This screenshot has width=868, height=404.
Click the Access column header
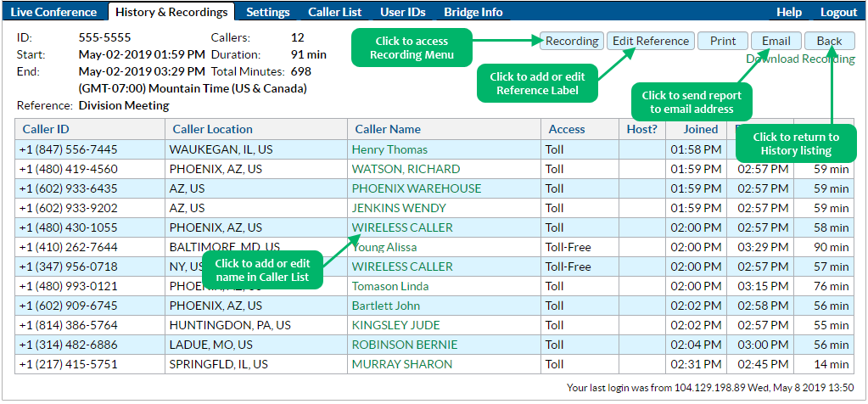click(x=567, y=129)
